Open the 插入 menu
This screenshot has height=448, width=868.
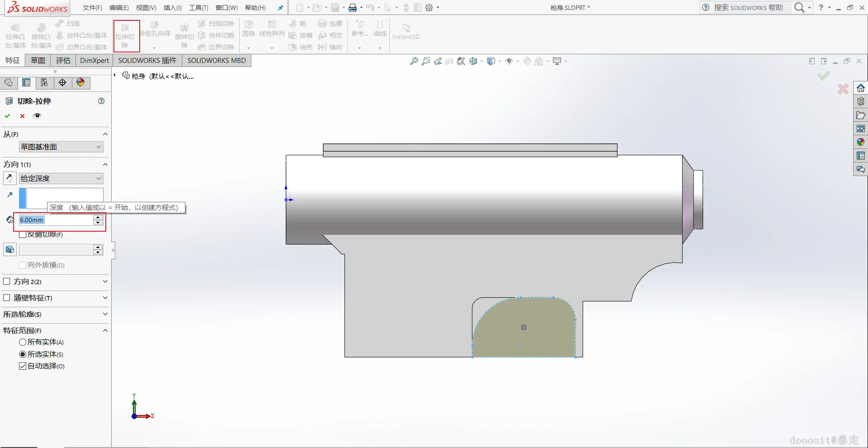click(x=172, y=8)
